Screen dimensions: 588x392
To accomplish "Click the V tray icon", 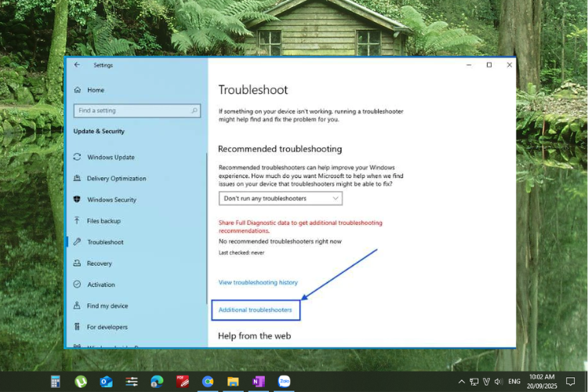I will pos(486,382).
